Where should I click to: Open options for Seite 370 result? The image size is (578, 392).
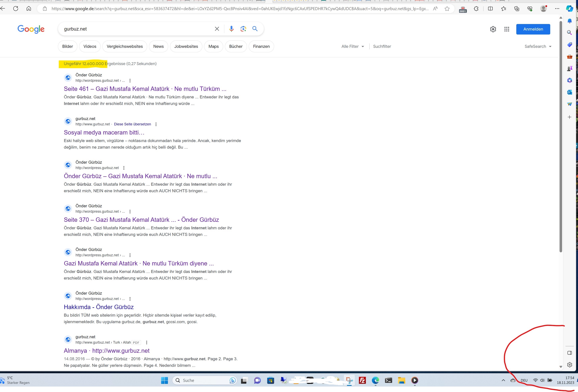pos(130,211)
